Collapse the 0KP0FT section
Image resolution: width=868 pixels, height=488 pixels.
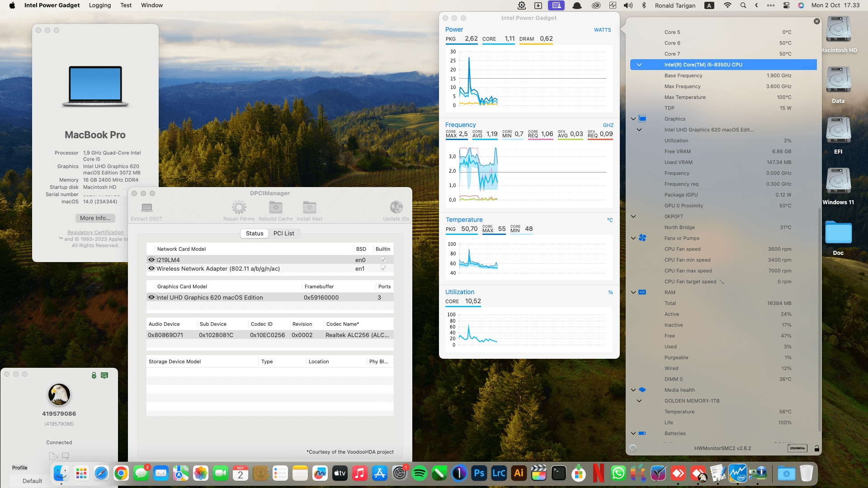click(x=633, y=216)
